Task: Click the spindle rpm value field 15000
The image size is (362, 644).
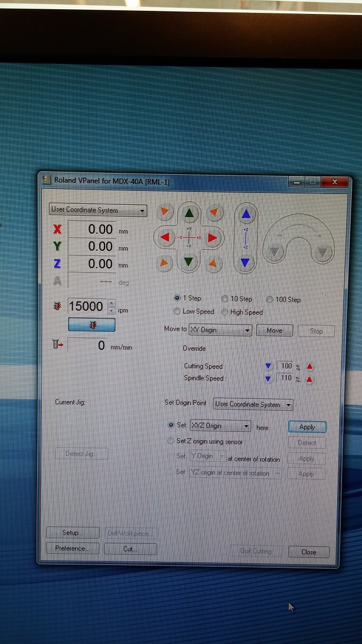Action: [87, 306]
